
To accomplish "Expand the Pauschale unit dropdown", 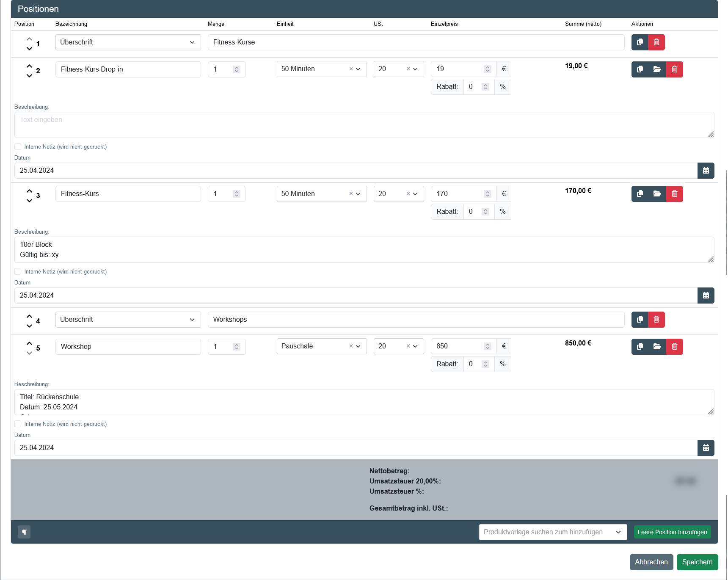I will tap(358, 346).
